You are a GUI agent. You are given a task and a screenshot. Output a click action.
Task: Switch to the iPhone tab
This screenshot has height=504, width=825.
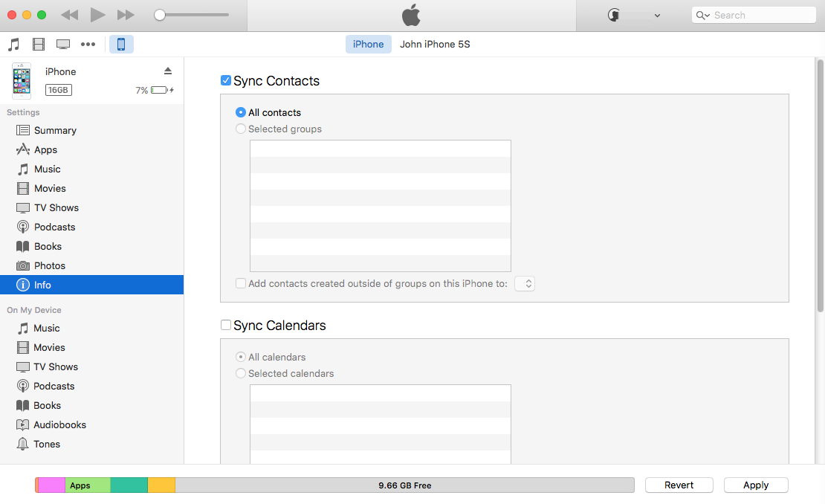point(369,44)
